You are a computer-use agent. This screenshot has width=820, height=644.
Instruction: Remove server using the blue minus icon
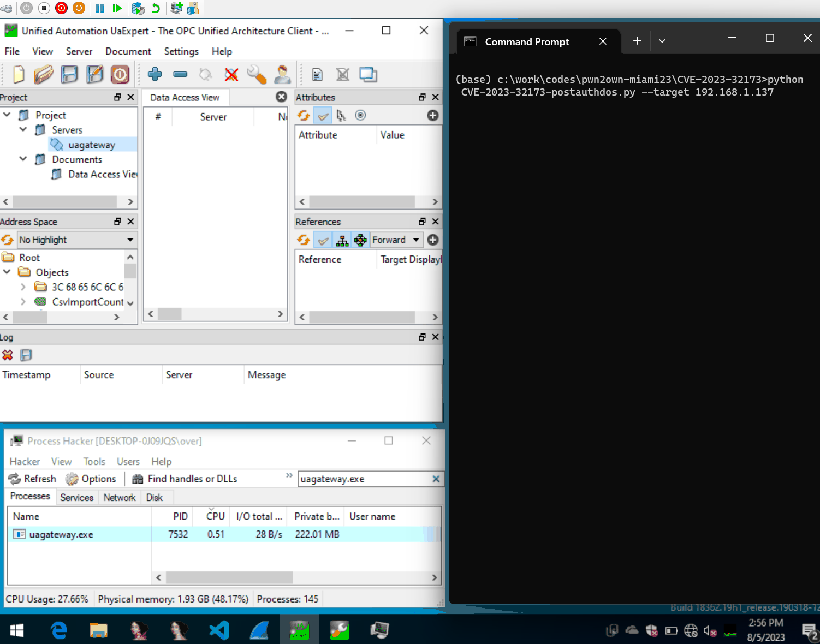coord(180,74)
